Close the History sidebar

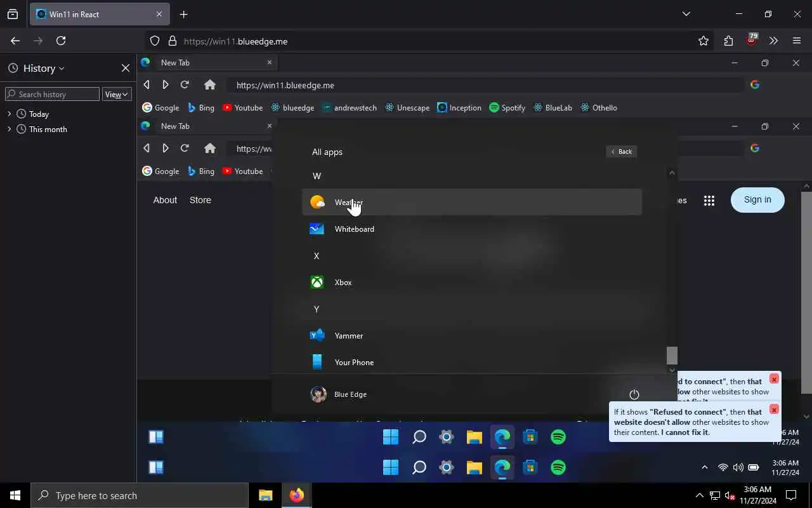(x=126, y=68)
